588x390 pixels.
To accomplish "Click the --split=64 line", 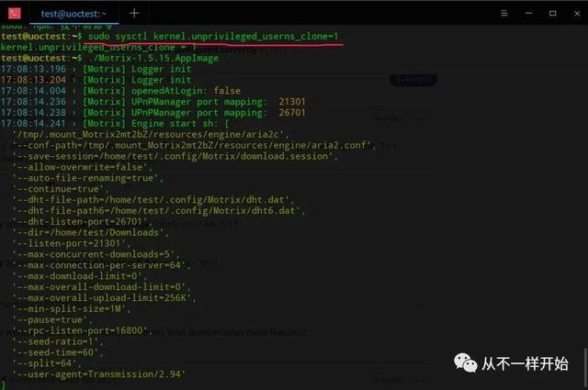I will point(47,363).
